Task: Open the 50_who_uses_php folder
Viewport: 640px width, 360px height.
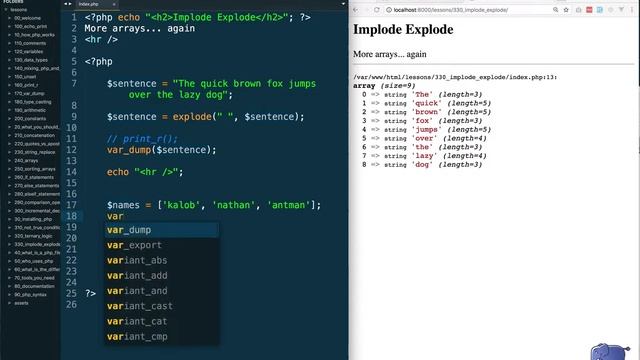Action: tap(33, 261)
